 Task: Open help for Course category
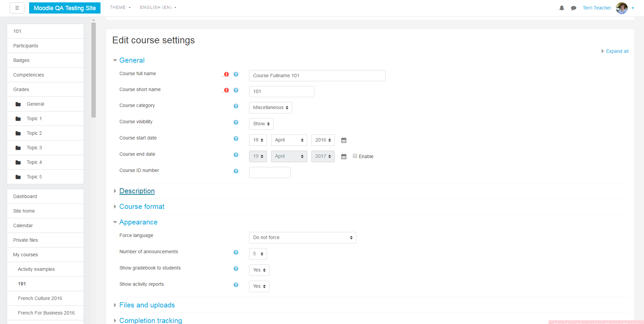coord(236,106)
